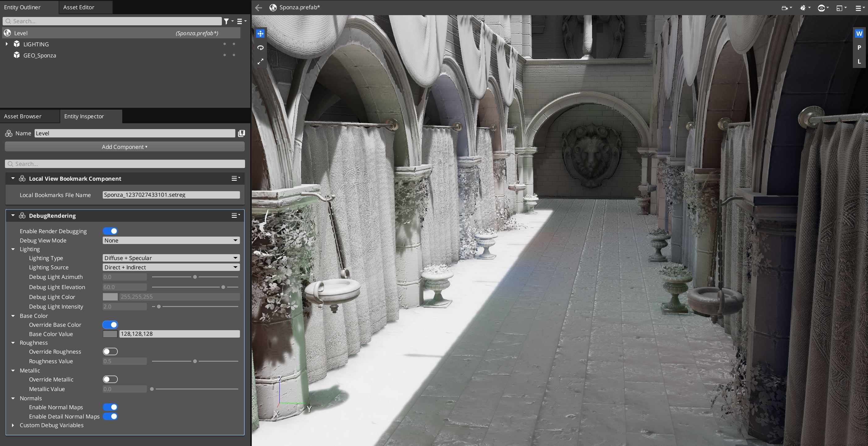Image resolution: width=868 pixels, height=446 pixels.
Task: Open the Debug View Mode dropdown
Action: coord(171,241)
